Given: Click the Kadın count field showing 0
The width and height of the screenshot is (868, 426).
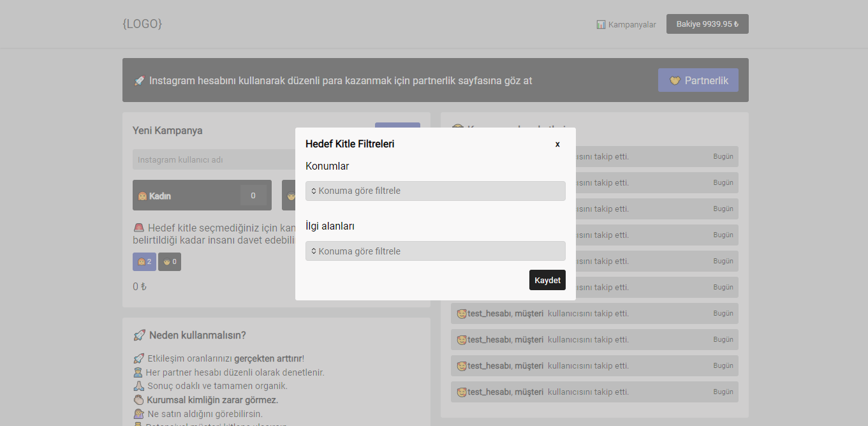Looking at the screenshot, I should pyautogui.click(x=253, y=196).
